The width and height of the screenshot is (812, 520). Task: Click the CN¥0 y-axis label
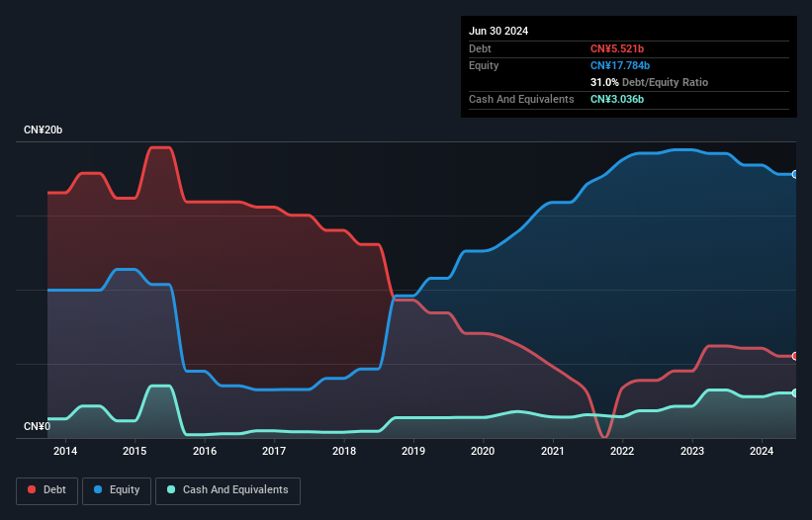(x=37, y=426)
